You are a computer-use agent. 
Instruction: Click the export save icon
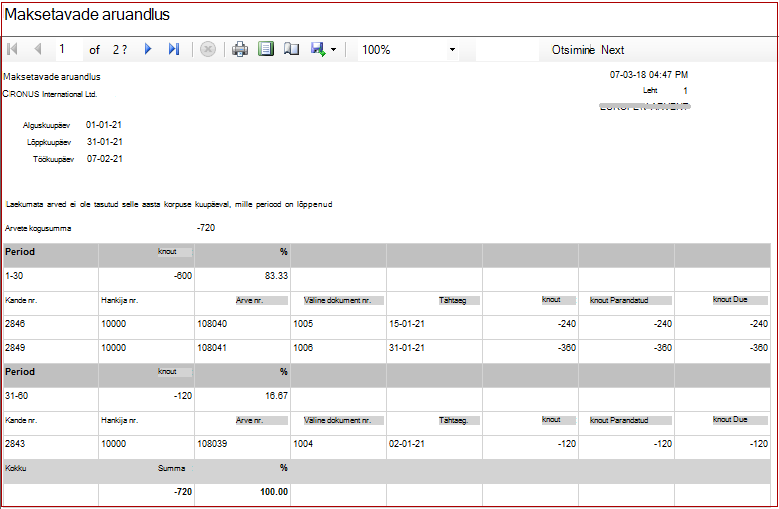tap(318, 49)
